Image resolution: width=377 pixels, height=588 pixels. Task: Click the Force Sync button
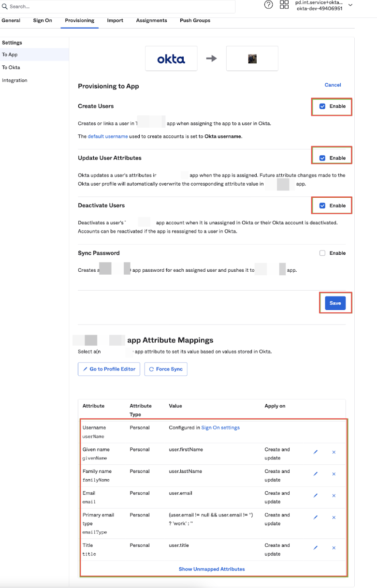pos(166,369)
